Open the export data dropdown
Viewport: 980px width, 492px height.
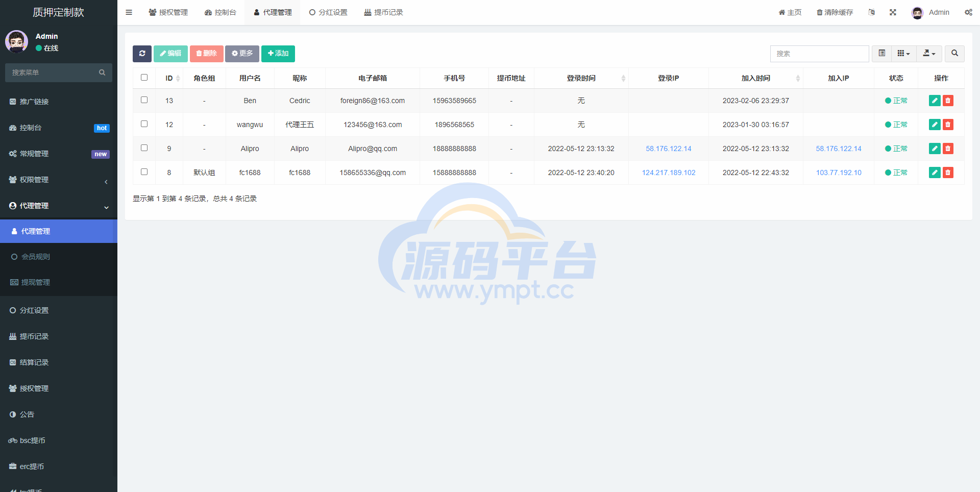929,54
